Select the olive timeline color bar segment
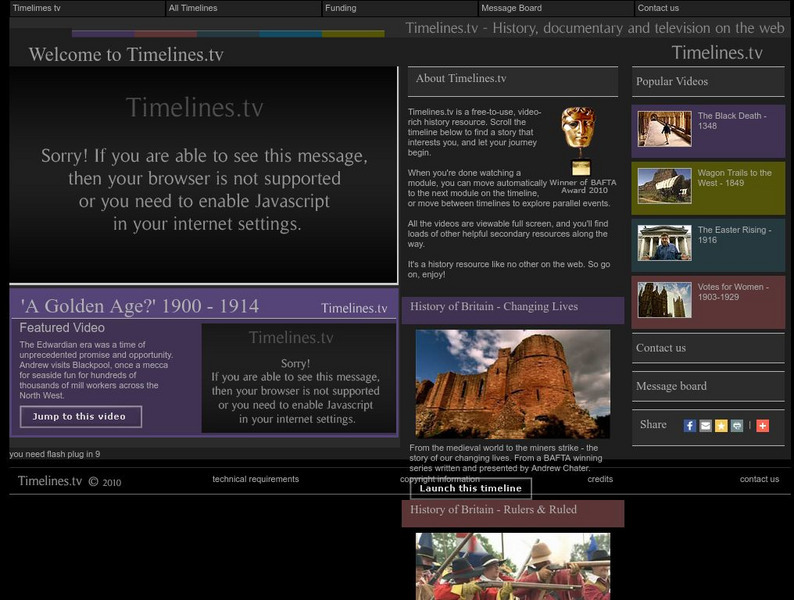 [x=353, y=34]
